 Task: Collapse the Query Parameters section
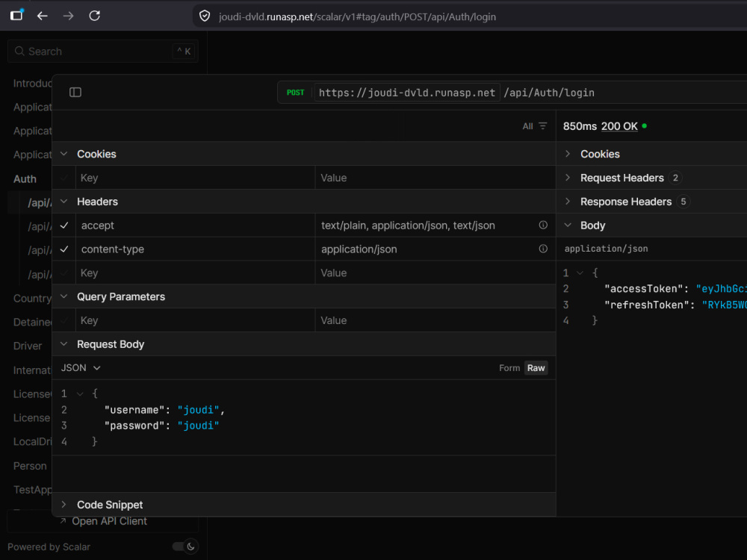(63, 296)
